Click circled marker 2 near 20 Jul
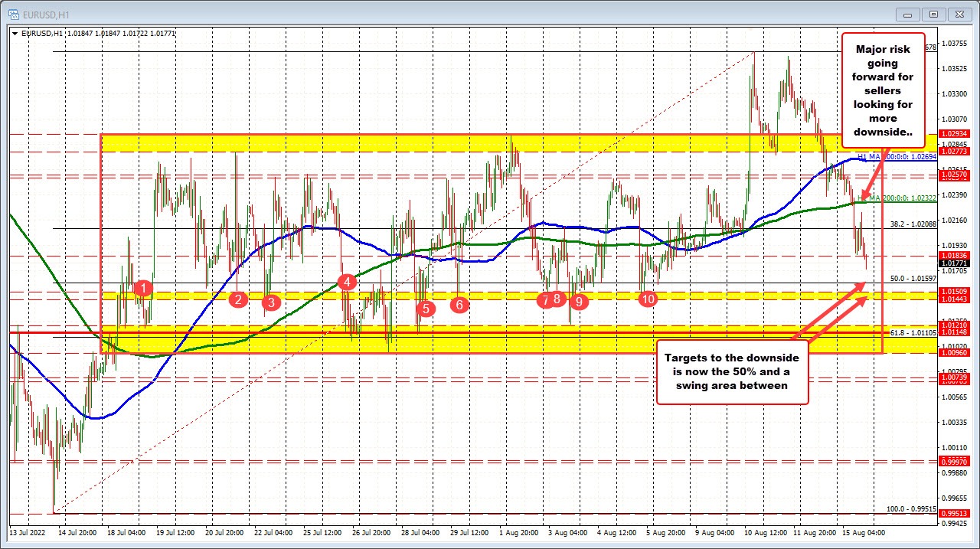Image resolution: width=980 pixels, height=549 pixels. [x=238, y=301]
